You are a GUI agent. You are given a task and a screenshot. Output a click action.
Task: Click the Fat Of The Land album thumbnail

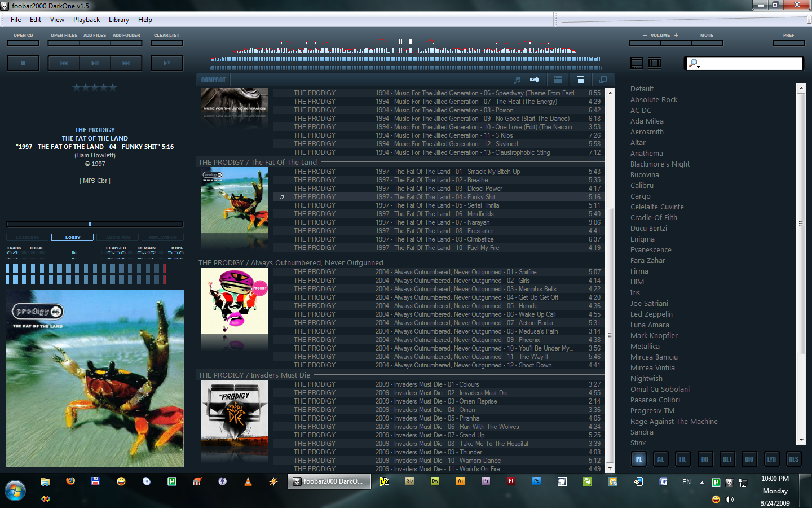[x=235, y=201]
